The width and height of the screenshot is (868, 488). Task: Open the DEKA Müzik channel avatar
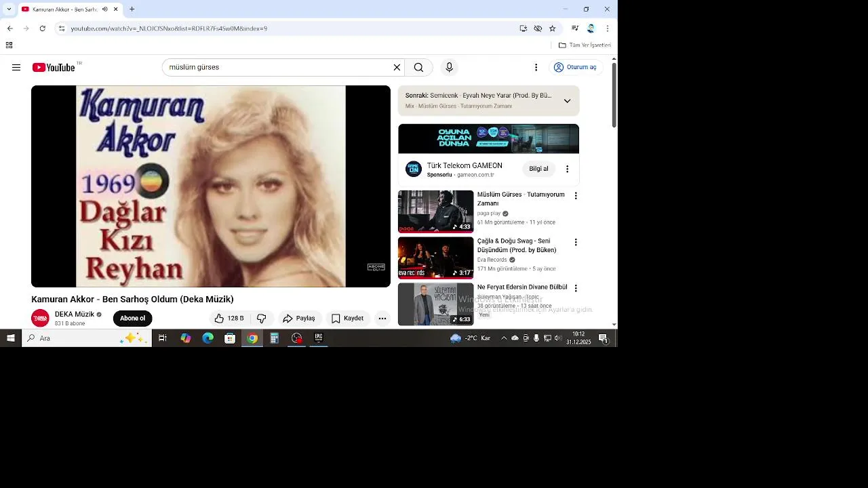[40, 318]
